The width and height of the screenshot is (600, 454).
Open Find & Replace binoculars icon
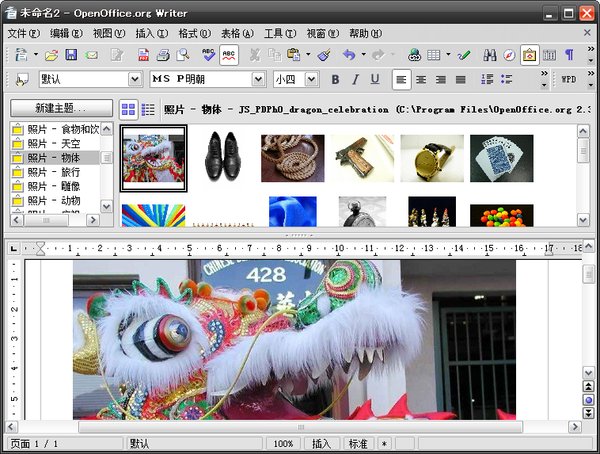(489, 55)
